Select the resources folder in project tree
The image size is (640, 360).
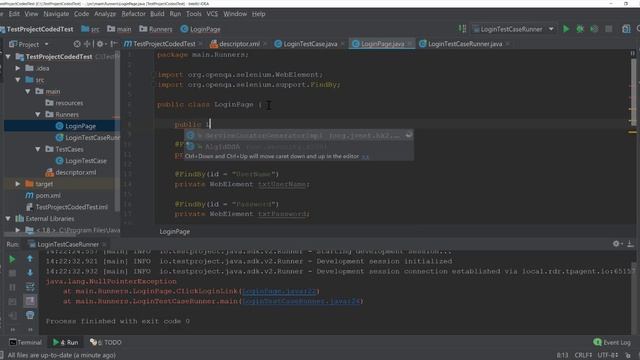69,103
